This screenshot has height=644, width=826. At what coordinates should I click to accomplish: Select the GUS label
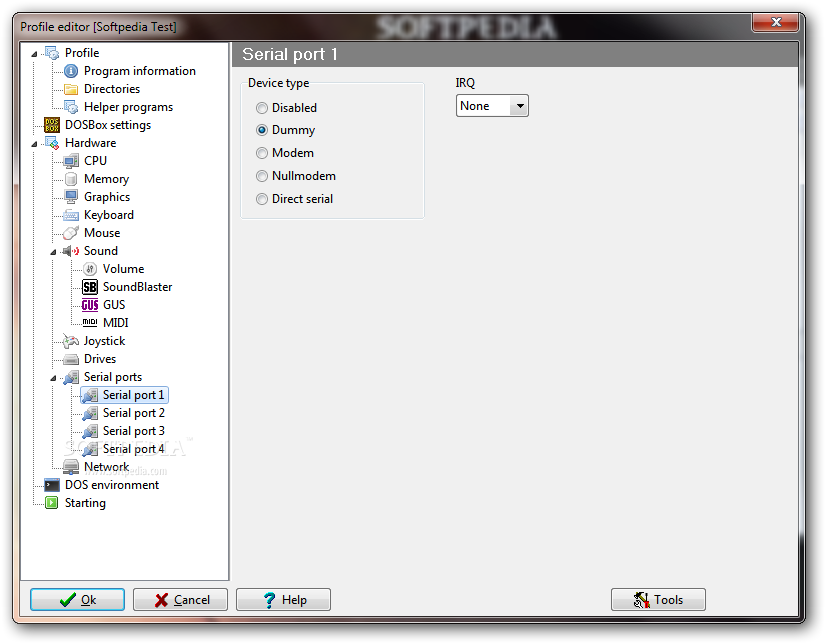(x=114, y=305)
